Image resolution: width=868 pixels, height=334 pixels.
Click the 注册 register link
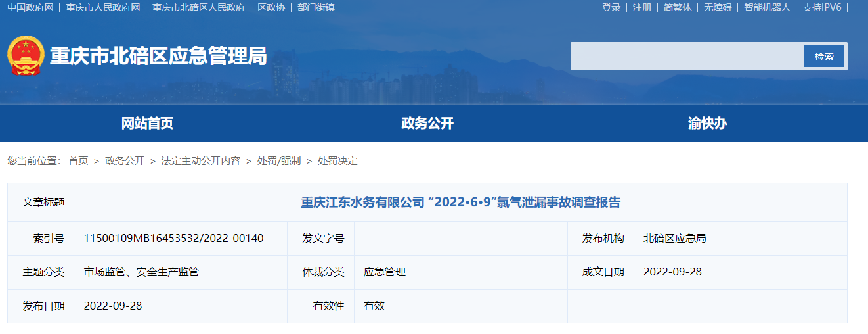coord(642,7)
